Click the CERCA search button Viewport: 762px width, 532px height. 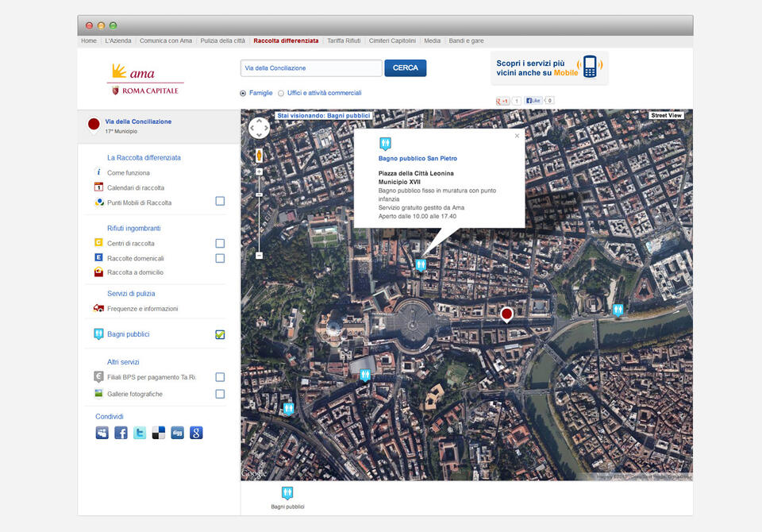pos(406,68)
